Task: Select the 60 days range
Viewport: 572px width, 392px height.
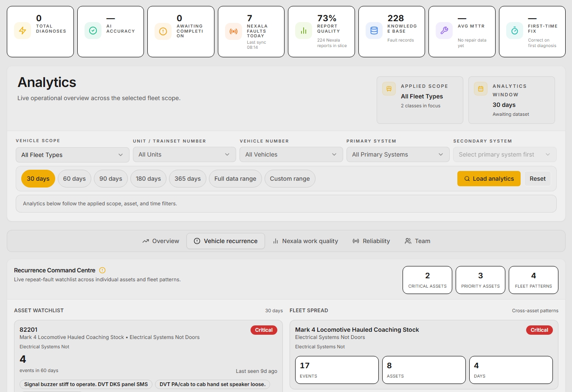Action: point(74,179)
